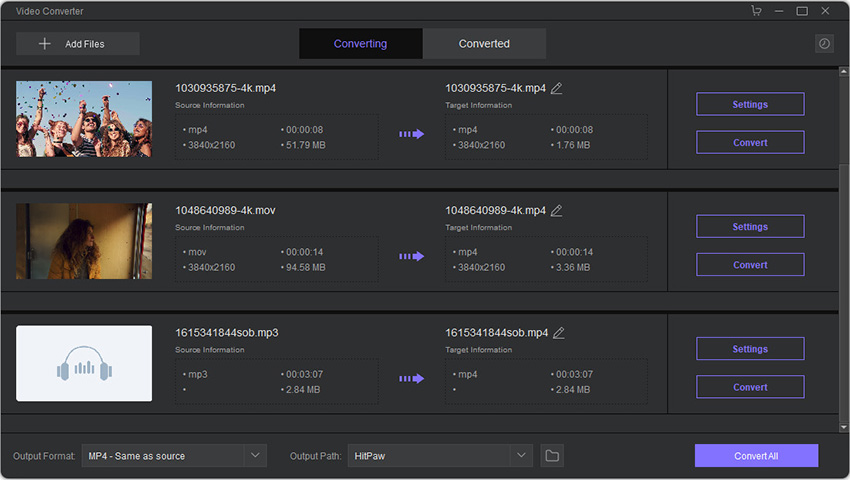Edit the 1048640989-4k.mp4 target name pencil

point(557,210)
